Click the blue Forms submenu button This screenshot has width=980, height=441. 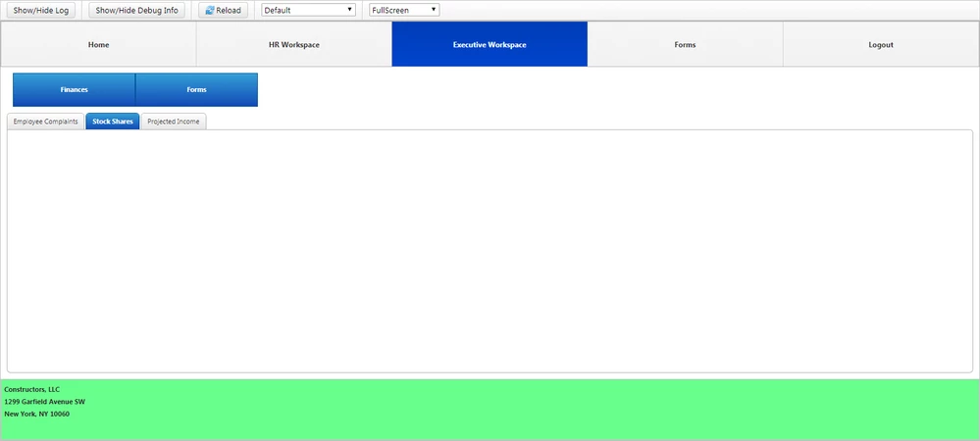pyautogui.click(x=196, y=90)
